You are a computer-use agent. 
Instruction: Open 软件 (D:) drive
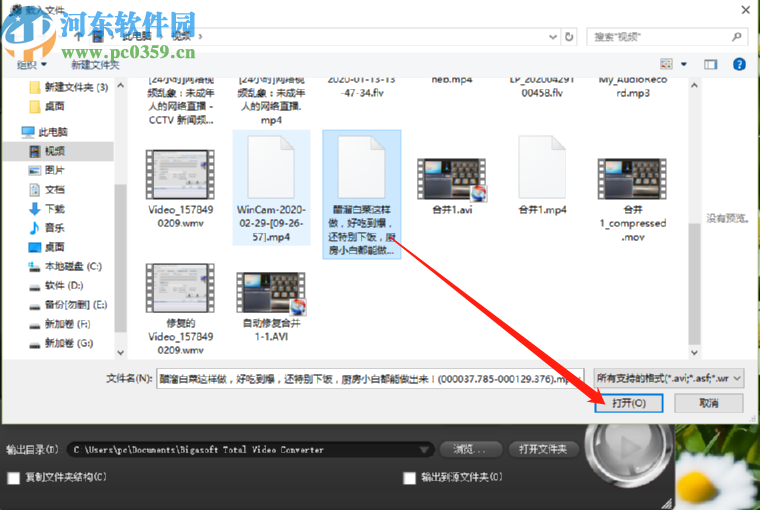tap(56, 286)
